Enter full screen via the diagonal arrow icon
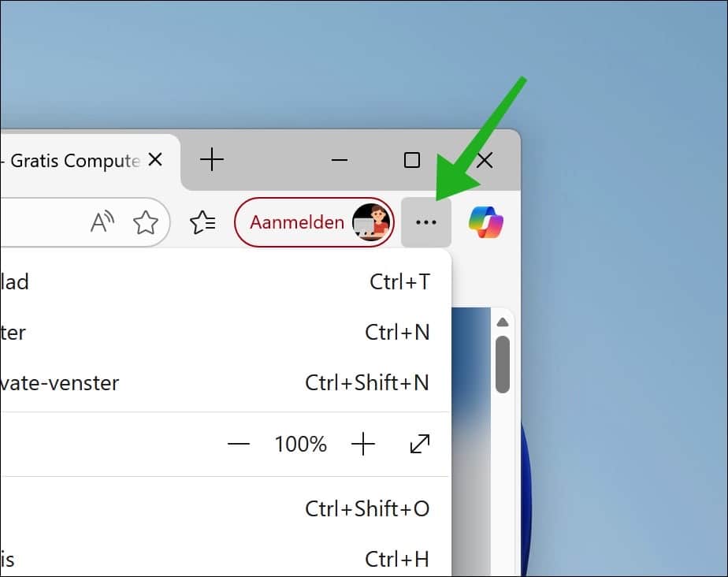Viewport: 728px width, 577px height. click(x=418, y=444)
